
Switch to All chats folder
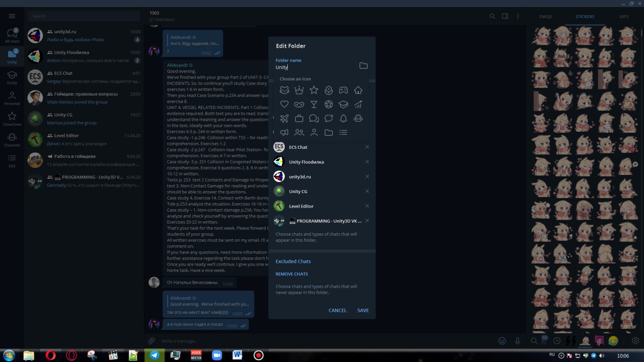[x=12, y=36]
